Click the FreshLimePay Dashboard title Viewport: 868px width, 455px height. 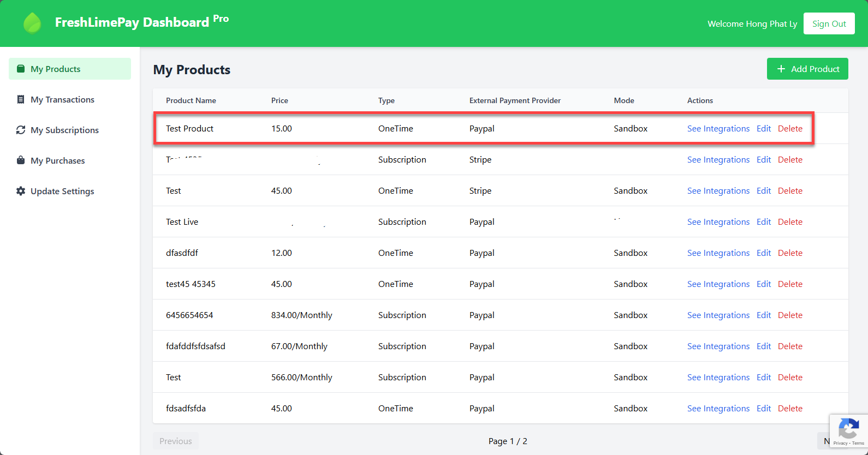pos(142,22)
